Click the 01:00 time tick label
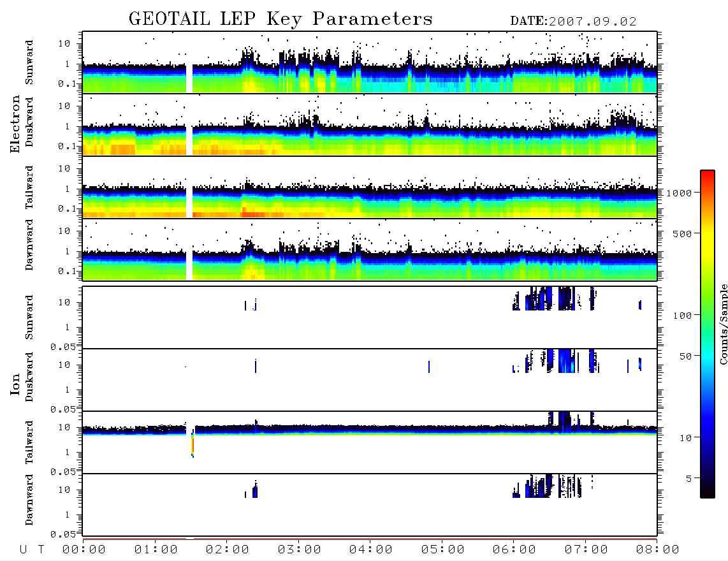The image size is (728, 561). click(x=156, y=550)
